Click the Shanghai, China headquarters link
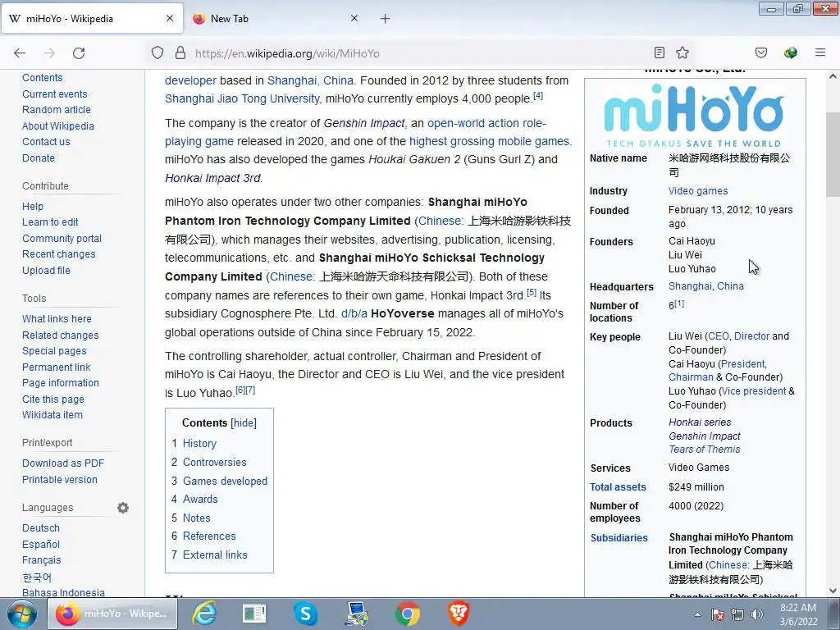This screenshot has width=840, height=630. coord(706,286)
